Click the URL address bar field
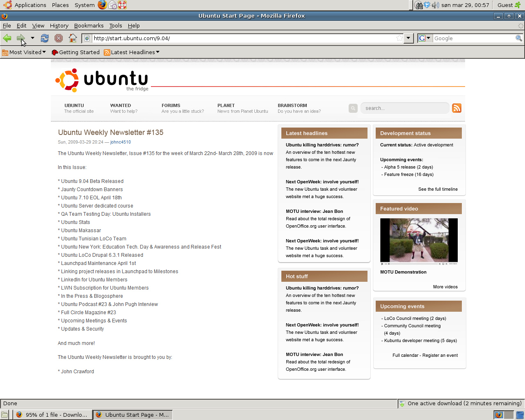This screenshot has height=420, width=525. pos(243,38)
